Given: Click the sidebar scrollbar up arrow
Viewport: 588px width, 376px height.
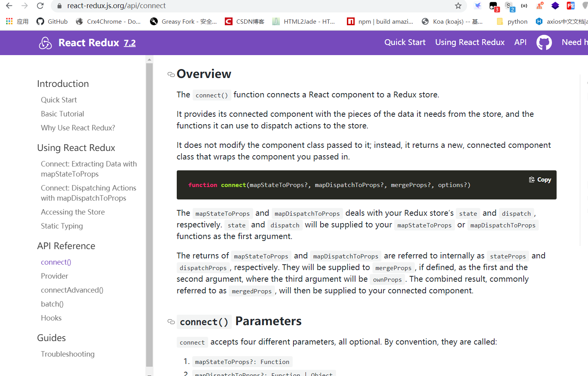Looking at the screenshot, I should click(x=149, y=59).
